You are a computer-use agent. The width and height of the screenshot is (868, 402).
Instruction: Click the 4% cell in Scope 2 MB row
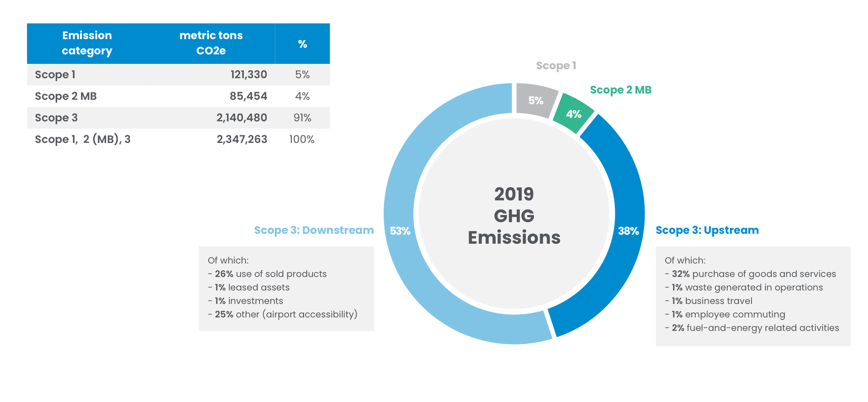point(302,96)
